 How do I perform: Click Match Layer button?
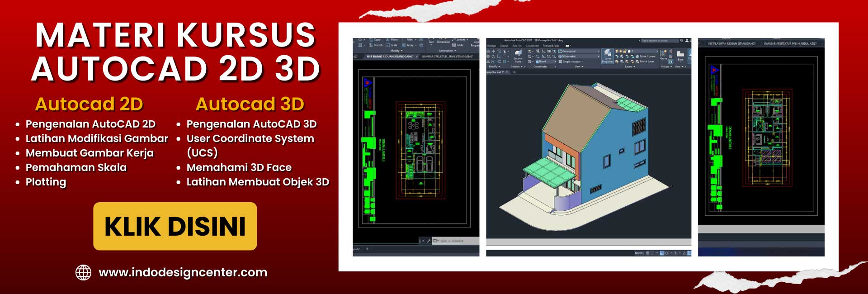[645, 62]
